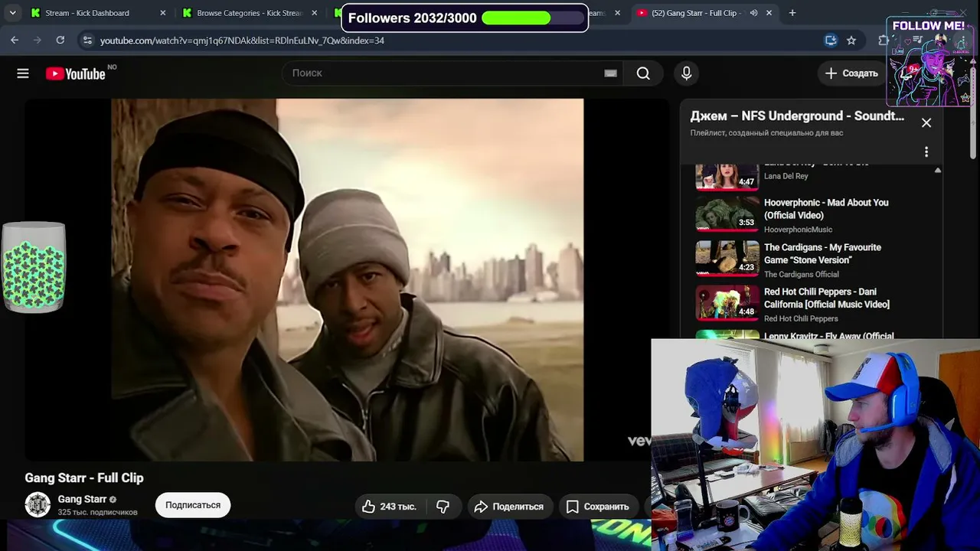Subscribe with the Подписаться button

click(193, 505)
